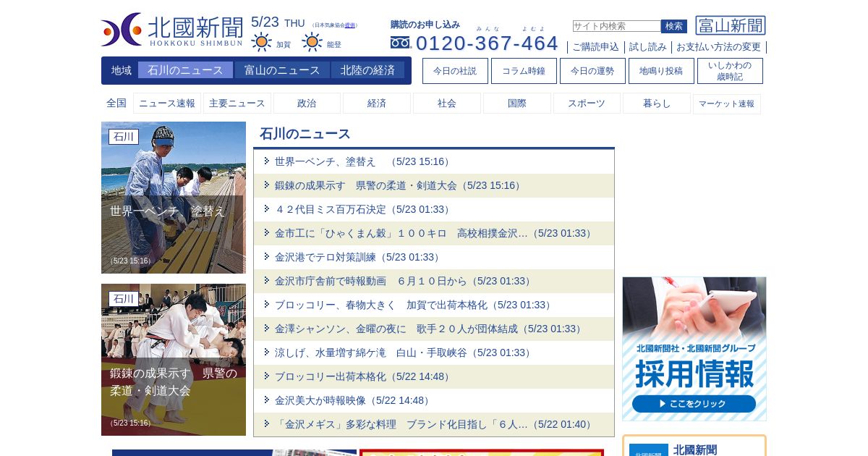This screenshot has width=868, height=456.
Task: Open 地鳴り投稿 button
Action: pos(661,71)
